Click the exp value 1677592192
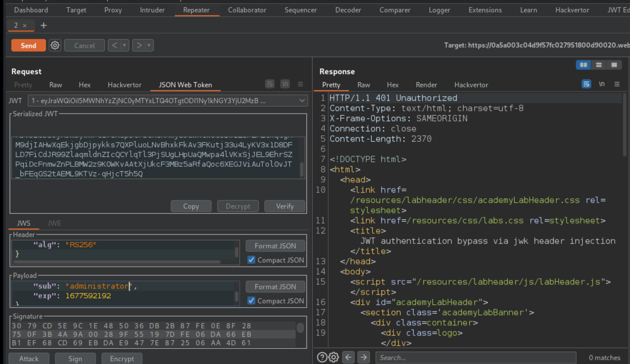Screen dimensions: 630x364 tap(88, 296)
